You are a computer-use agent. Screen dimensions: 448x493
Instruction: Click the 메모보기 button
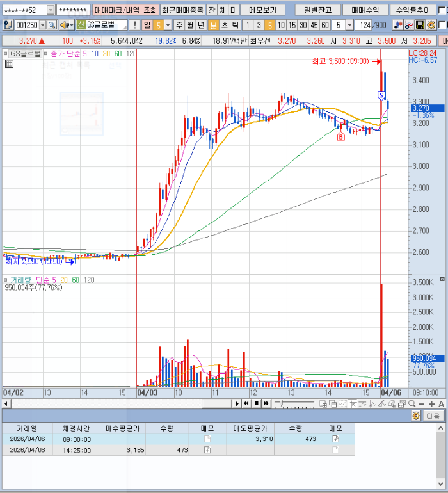tap(263, 10)
